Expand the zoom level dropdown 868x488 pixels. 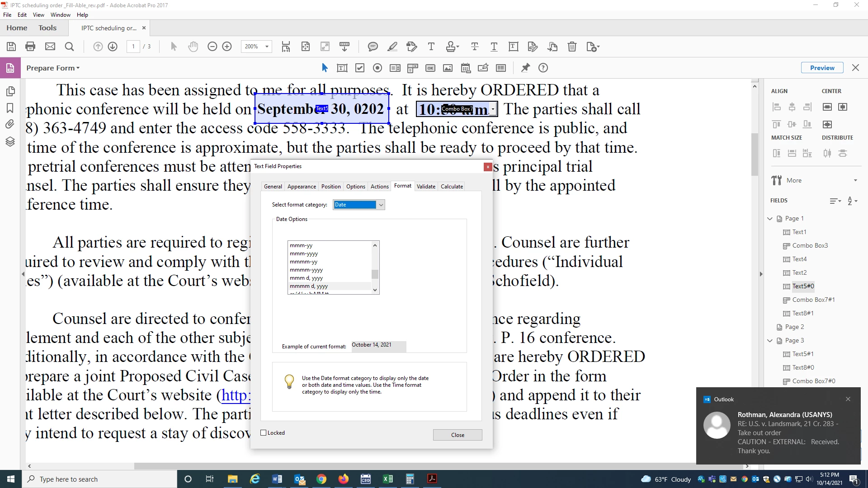pyautogui.click(x=267, y=47)
